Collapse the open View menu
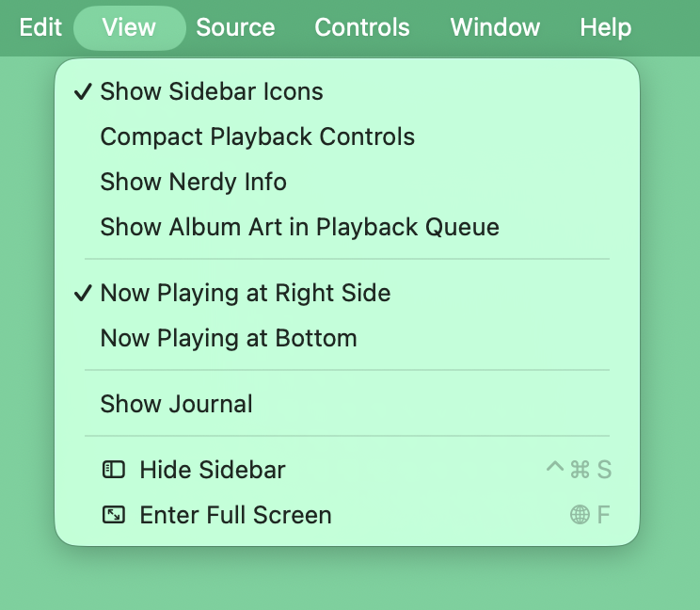This screenshot has height=610, width=700. pos(129,27)
